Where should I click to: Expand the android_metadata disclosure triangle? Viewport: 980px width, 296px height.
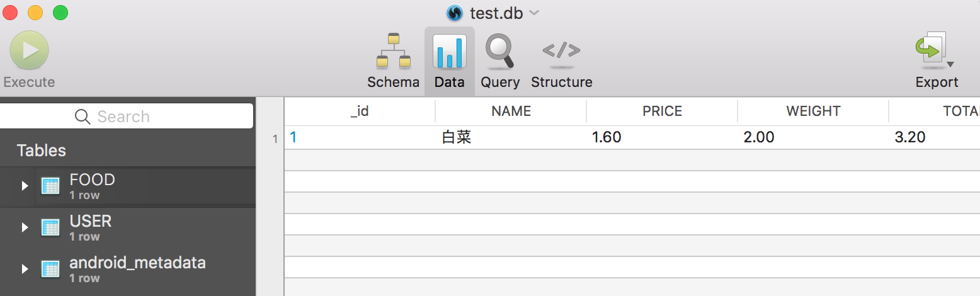pyautogui.click(x=25, y=269)
